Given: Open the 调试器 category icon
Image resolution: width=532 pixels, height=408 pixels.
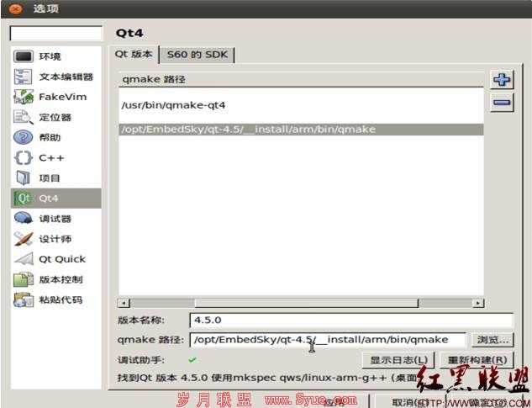Looking at the screenshot, I should click(x=23, y=219).
